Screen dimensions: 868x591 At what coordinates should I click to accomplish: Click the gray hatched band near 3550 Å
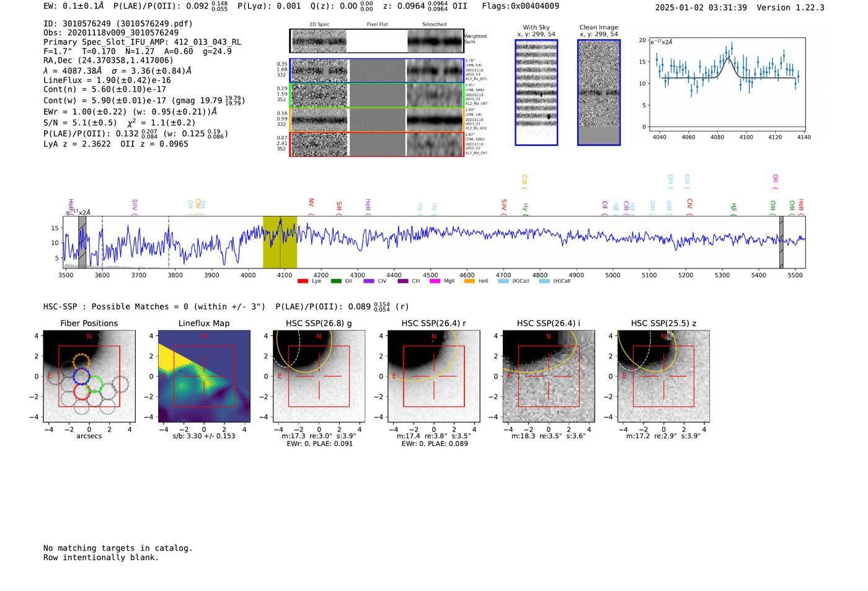point(82,242)
